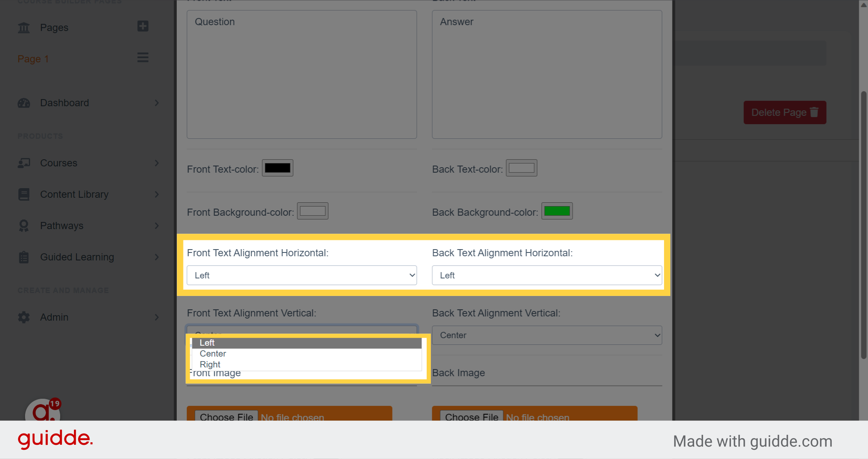The image size is (868, 459).
Task: Select Right option in alignment dropdown
Action: click(x=210, y=364)
